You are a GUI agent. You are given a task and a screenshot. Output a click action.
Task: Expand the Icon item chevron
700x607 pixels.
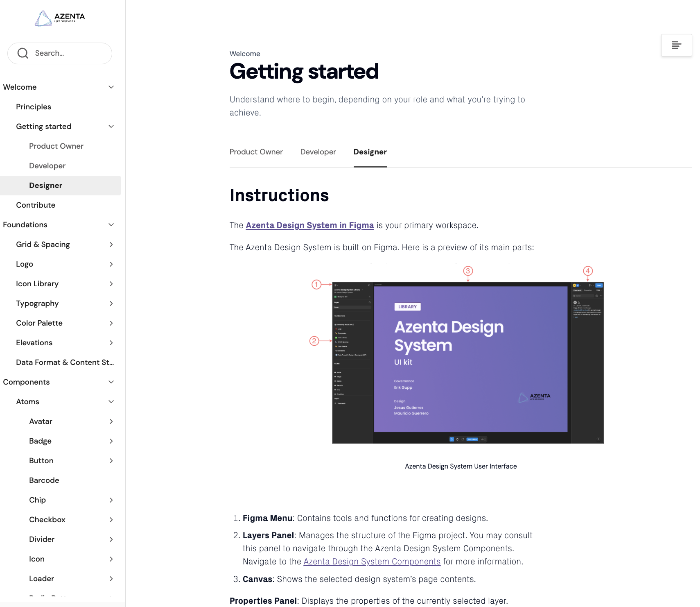[x=111, y=559]
